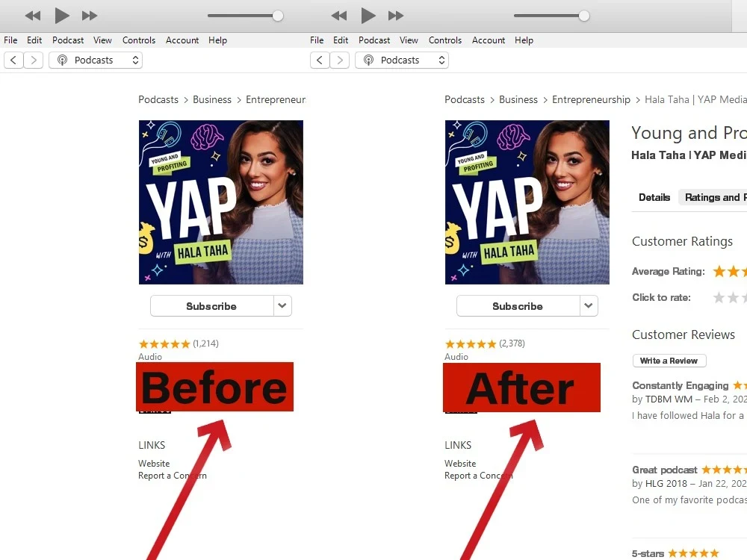Viewport: 747px width, 560px height.
Task: Open Podcast menu in left window
Action: [x=68, y=40]
